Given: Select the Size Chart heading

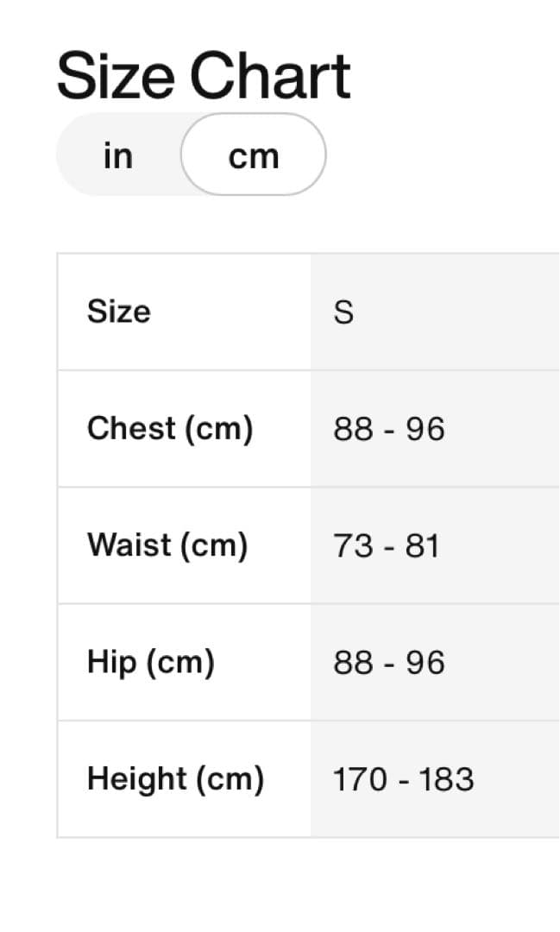Looking at the screenshot, I should (204, 75).
